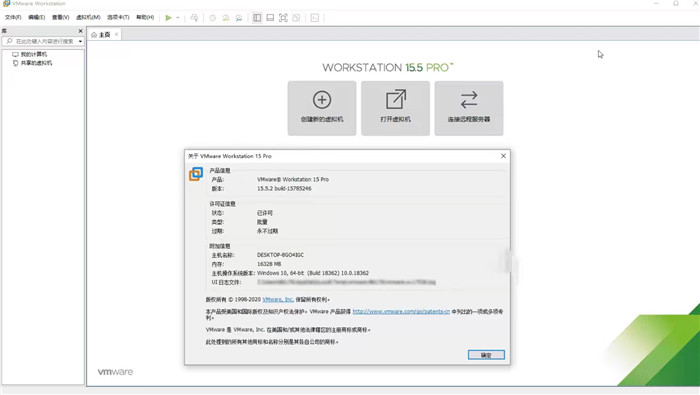Click the connect to remote server tile
The image size is (700, 395).
469,108
